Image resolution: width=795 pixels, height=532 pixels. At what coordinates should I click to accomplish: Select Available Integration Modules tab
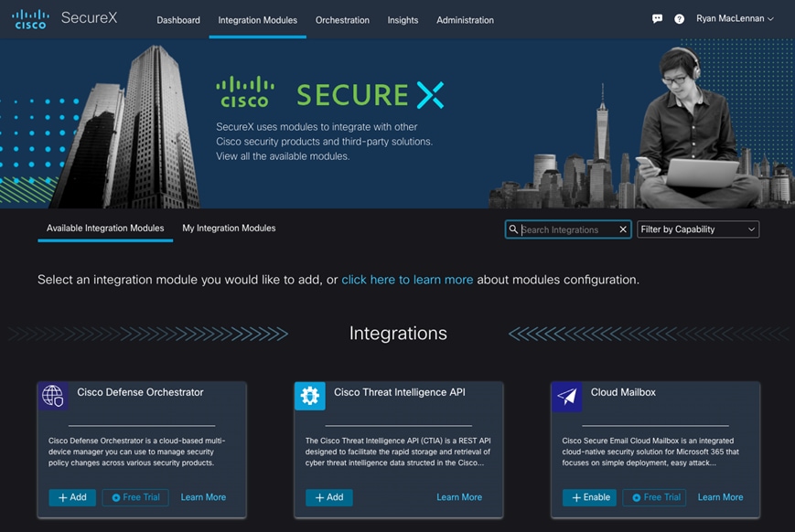105,229
